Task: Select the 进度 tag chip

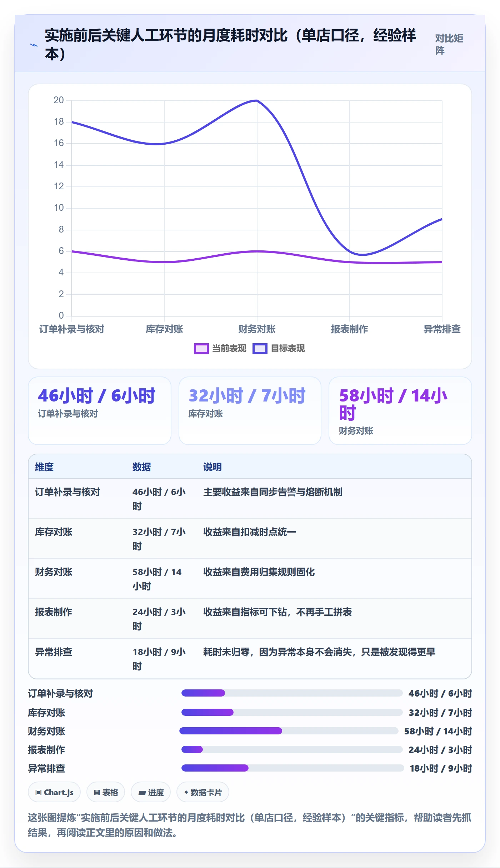Action: 151,792
